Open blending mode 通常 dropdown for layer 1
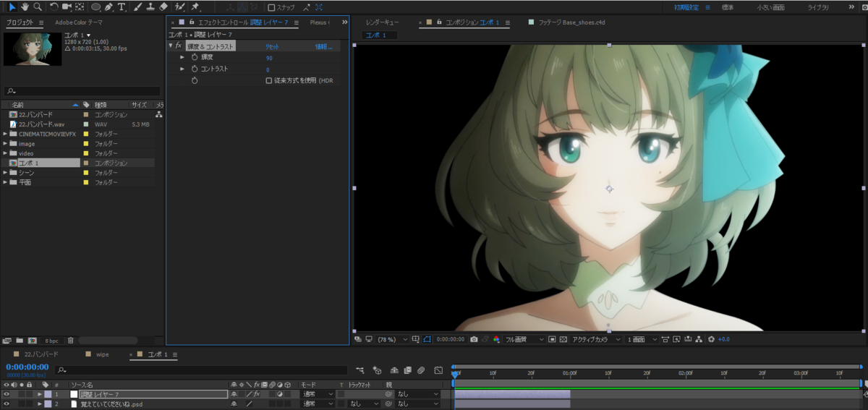 318,394
